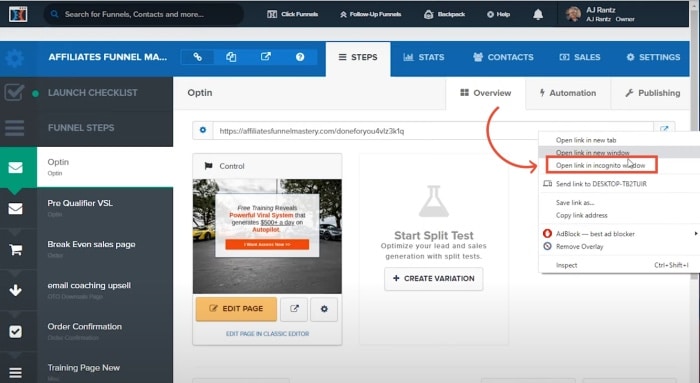This screenshot has height=383, width=700.
Task: Open the Overview tab
Action: click(486, 93)
